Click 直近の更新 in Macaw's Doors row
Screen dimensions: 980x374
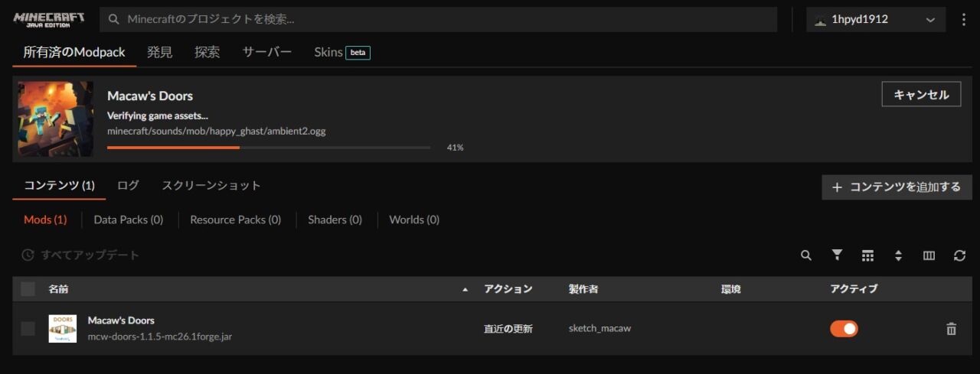click(508, 329)
